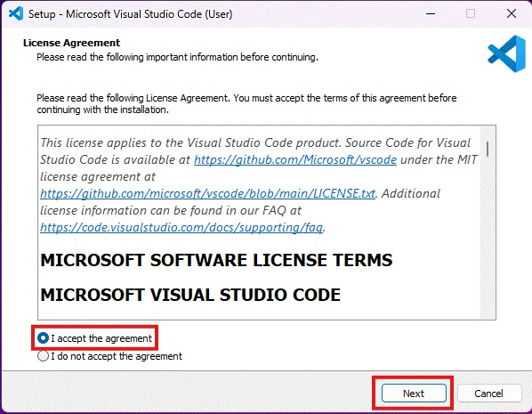Select the I accept the agreement radio button
The width and height of the screenshot is (532, 414).
pyautogui.click(x=43, y=338)
